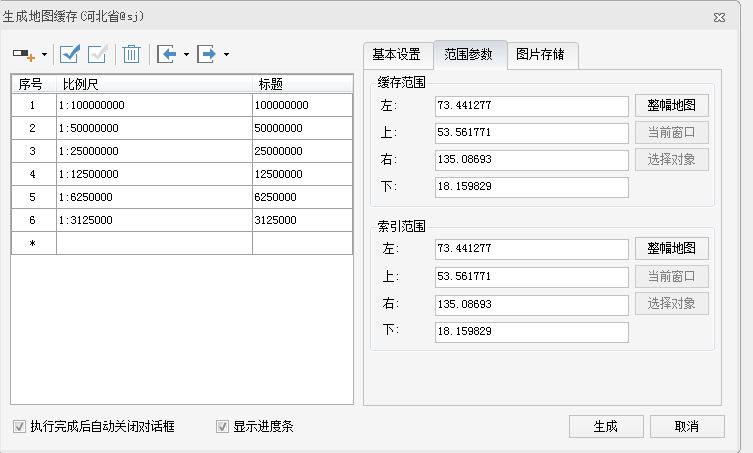Switch to the 基本设置 tab
Screen dimensions: 753x453
tap(397, 55)
